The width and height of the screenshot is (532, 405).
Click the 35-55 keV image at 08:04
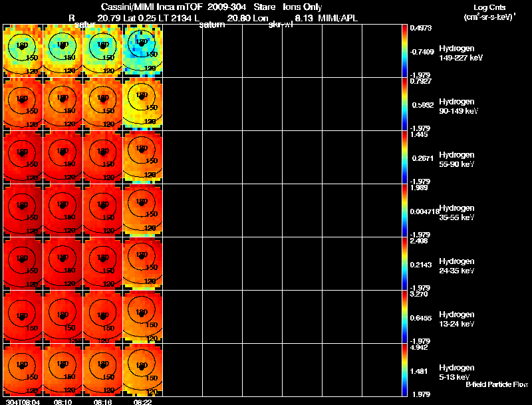[x=23, y=210]
